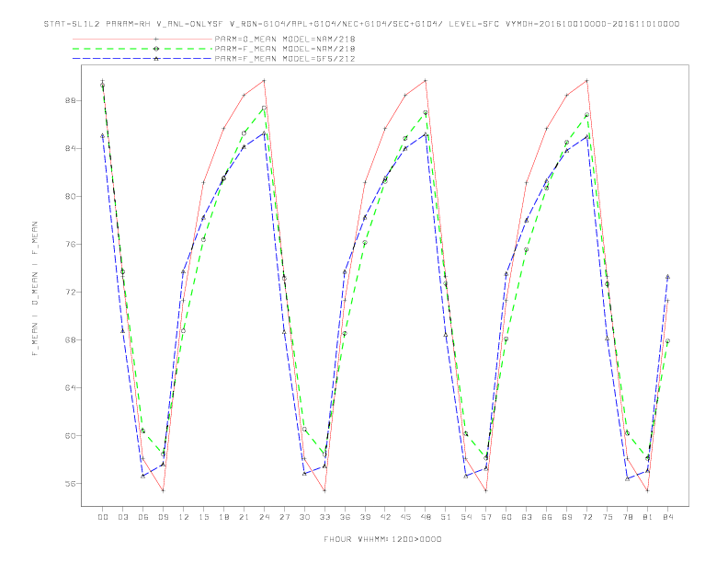This screenshot has width=728, height=563.
Task: Click x-axis tick label 18
Action: (x=223, y=517)
